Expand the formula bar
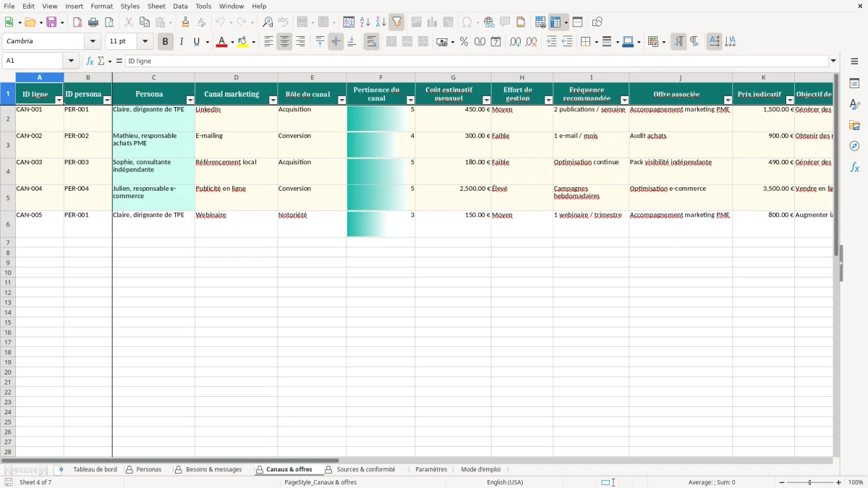 click(x=833, y=61)
